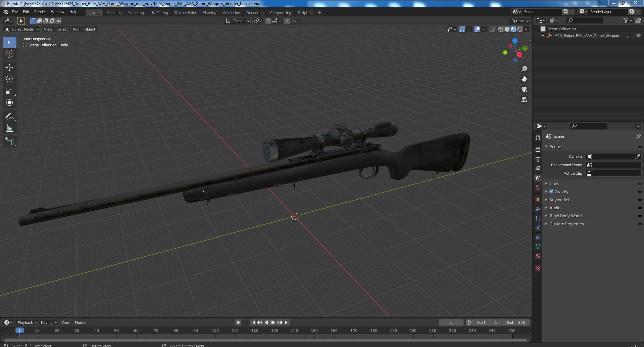Select the Cursor tool
This screenshot has width=644, height=347.
coord(9,54)
